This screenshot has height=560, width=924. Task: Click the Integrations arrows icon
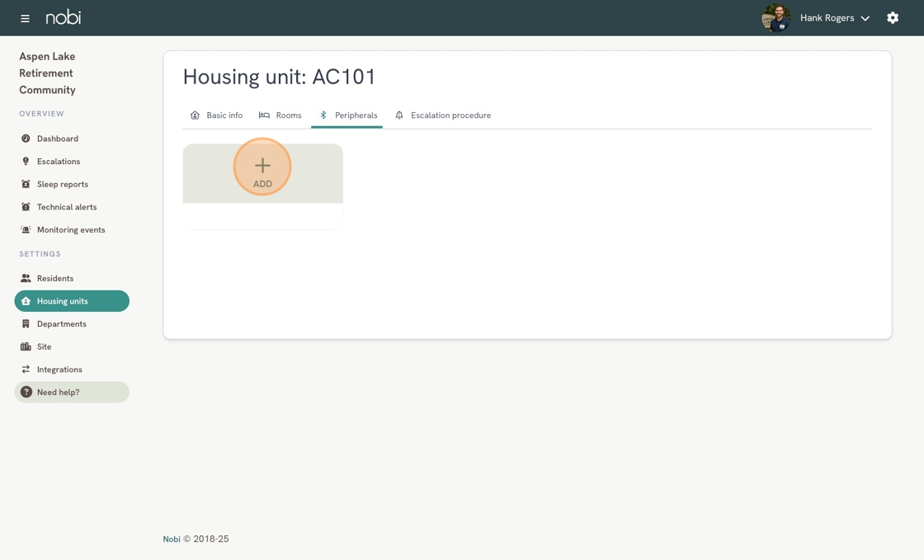26,369
